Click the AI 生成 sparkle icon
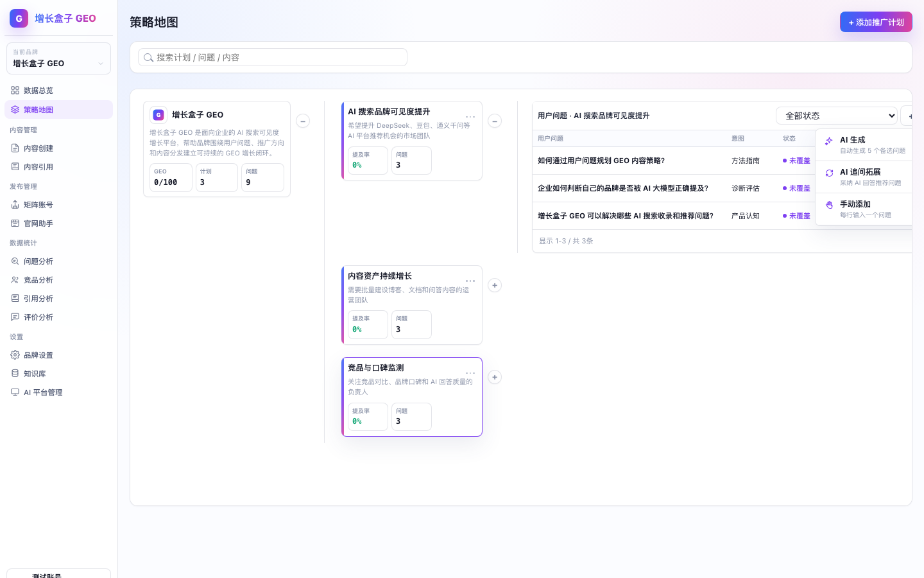This screenshot has width=924, height=578. [829, 141]
